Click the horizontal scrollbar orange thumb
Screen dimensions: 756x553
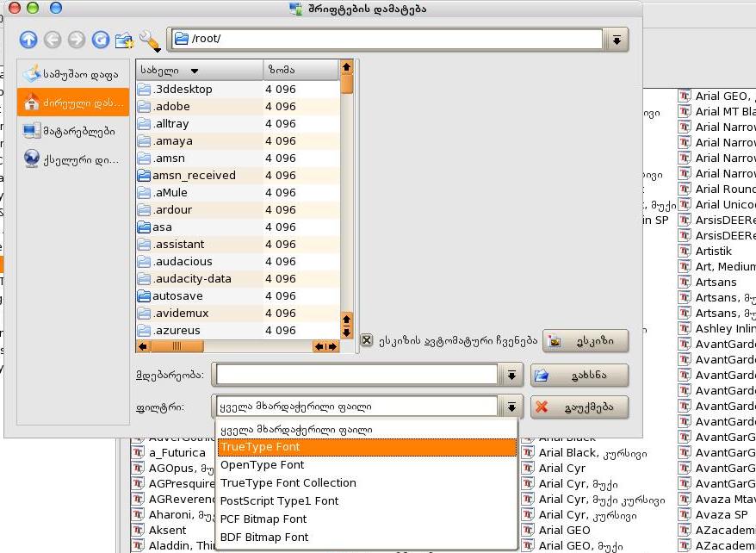(x=177, y=346)
